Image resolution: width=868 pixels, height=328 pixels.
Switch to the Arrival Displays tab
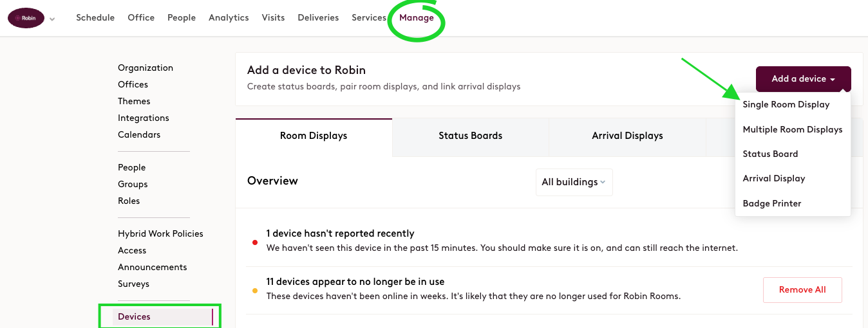tap(627, 136)
